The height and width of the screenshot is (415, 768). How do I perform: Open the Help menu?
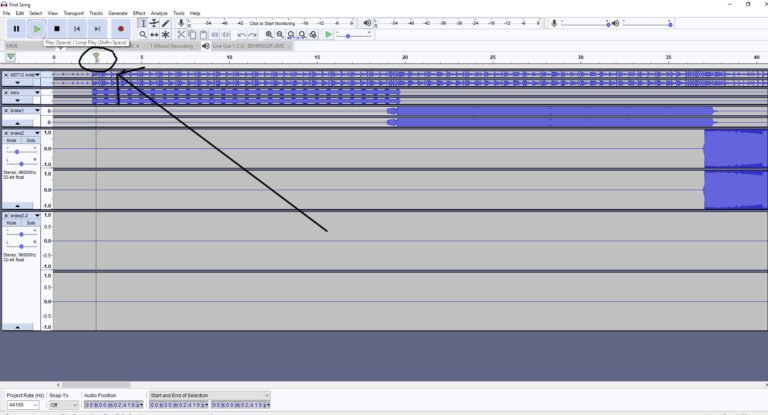195,13
